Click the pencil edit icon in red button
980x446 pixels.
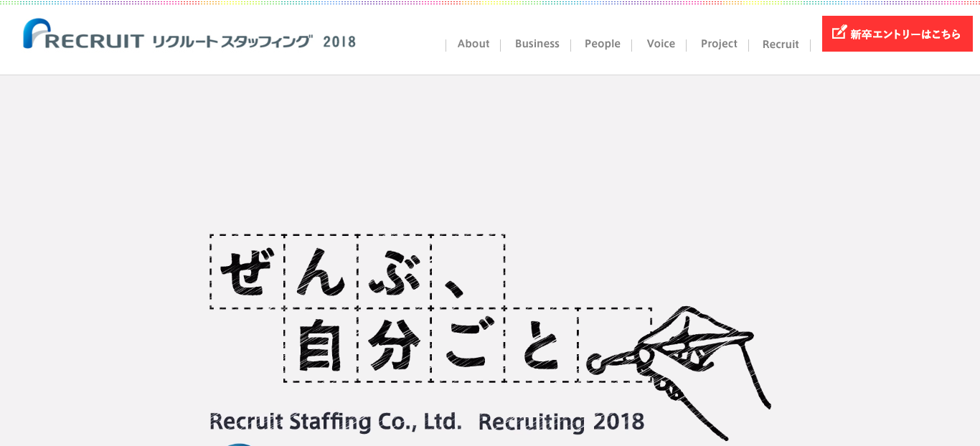pyautogui.click(x=839, y=33)
